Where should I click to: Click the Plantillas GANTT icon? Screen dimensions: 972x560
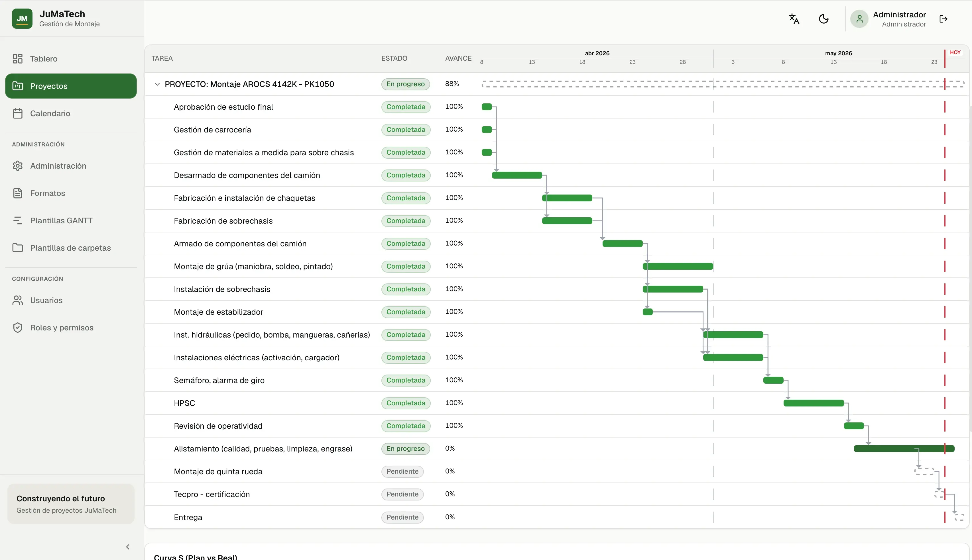click(x=18, y=220)
